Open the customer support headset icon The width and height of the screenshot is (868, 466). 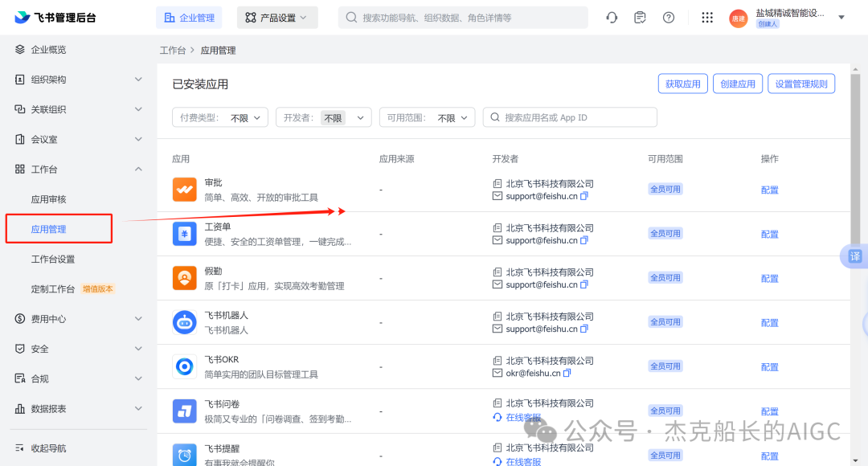pyautogui.click(x=612, y=18)
